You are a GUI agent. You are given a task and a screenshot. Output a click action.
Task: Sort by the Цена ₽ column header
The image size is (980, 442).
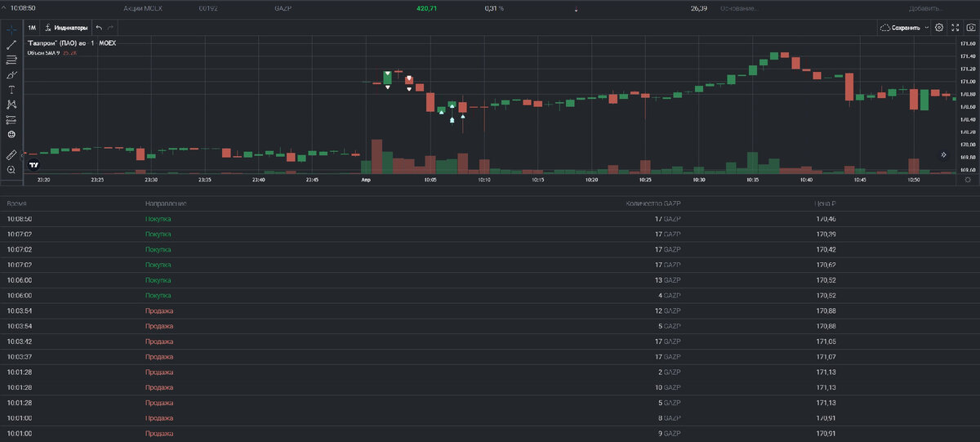pyautogui.click(x=826, y=203)
